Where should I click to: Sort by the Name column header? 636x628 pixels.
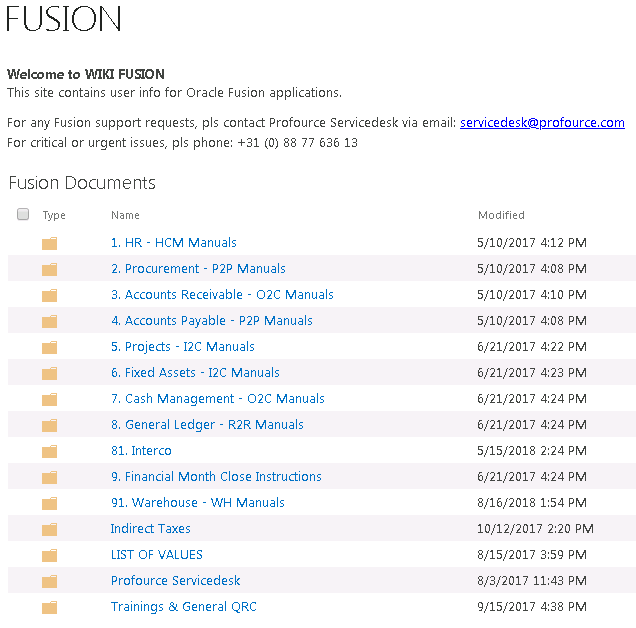(x=125, y=215)
